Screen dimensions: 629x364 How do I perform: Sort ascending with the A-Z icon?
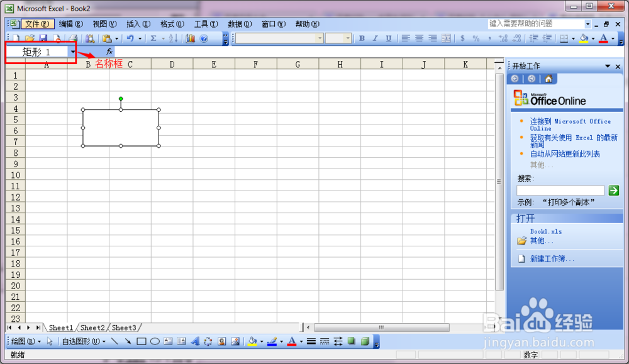click(174, 38)
